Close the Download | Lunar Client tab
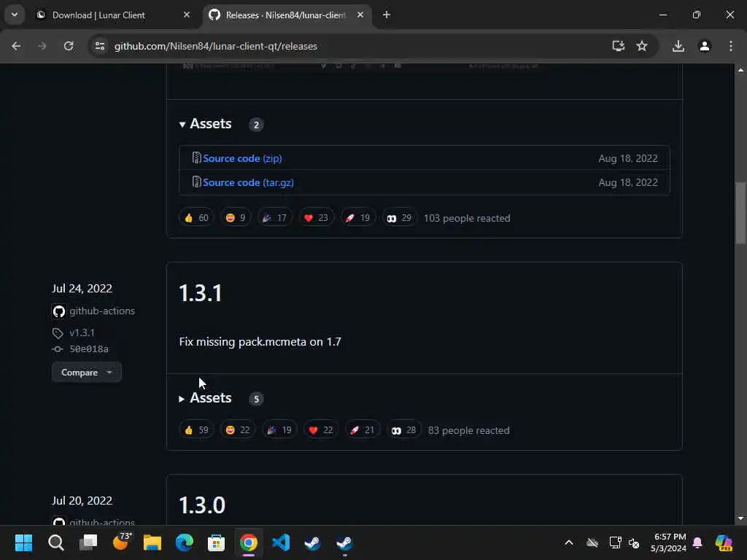 coord(187,15)
